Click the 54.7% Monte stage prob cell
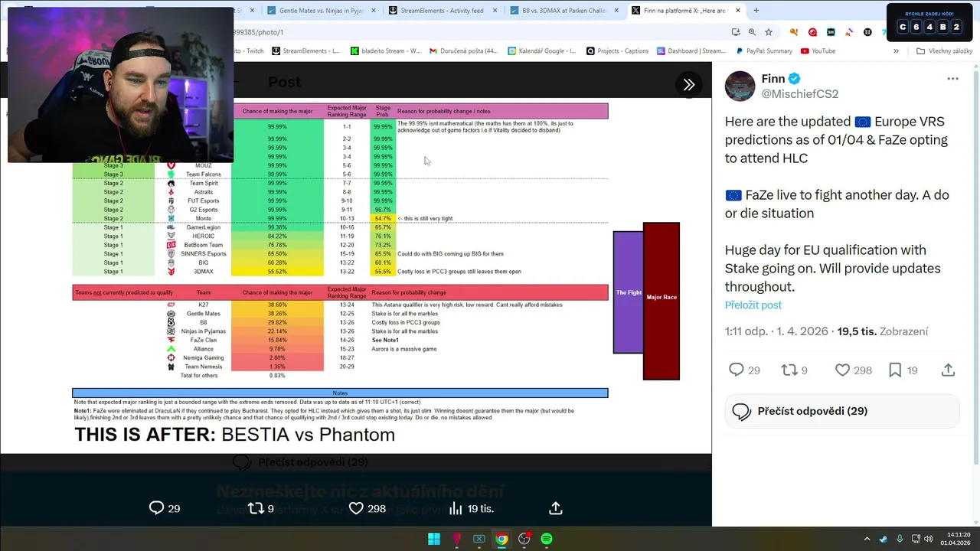Viewport: 980px width, 551px height. click(x=383, y=218)
